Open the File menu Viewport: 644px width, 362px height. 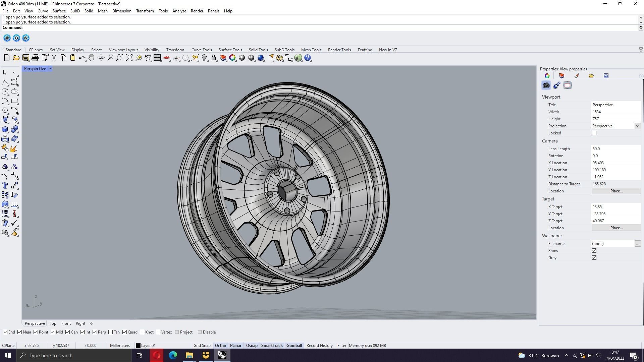[5, 11]
